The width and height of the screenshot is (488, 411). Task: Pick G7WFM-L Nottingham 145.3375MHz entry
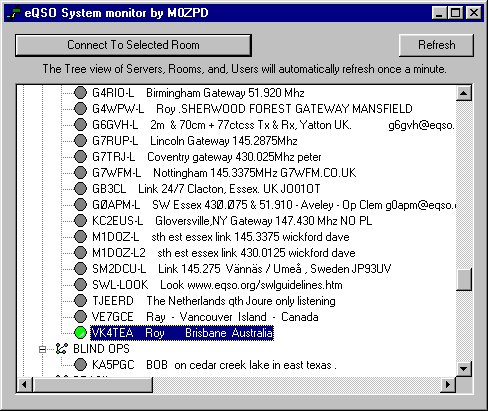pyautogui.click(x=224, y=172)
